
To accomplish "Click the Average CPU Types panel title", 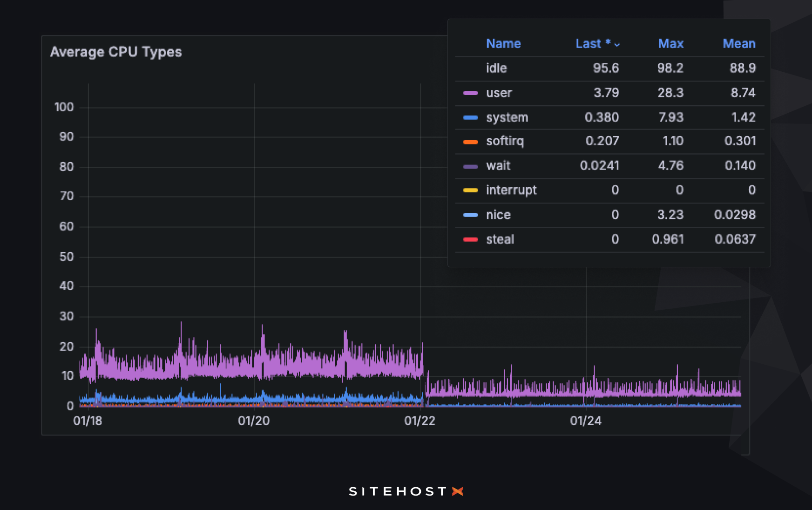I will pos(116,52).
